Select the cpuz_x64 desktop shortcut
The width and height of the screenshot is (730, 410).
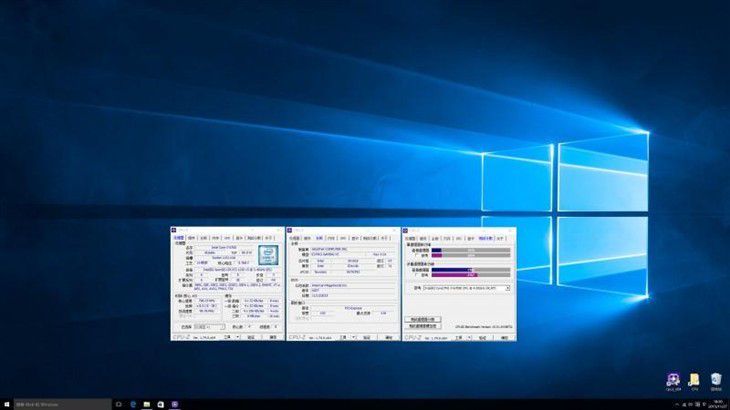pos(673,381)
